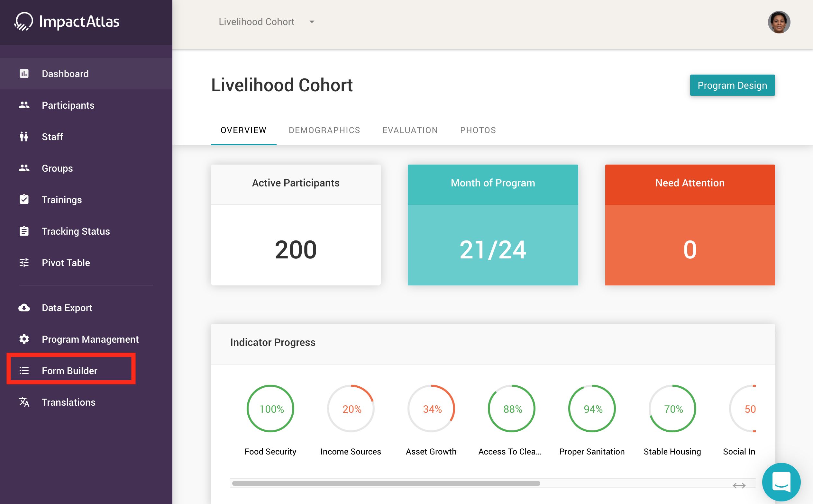Open Form Builder in sidebar
Screen dimensions: 813x504
(x=70, y=370)
